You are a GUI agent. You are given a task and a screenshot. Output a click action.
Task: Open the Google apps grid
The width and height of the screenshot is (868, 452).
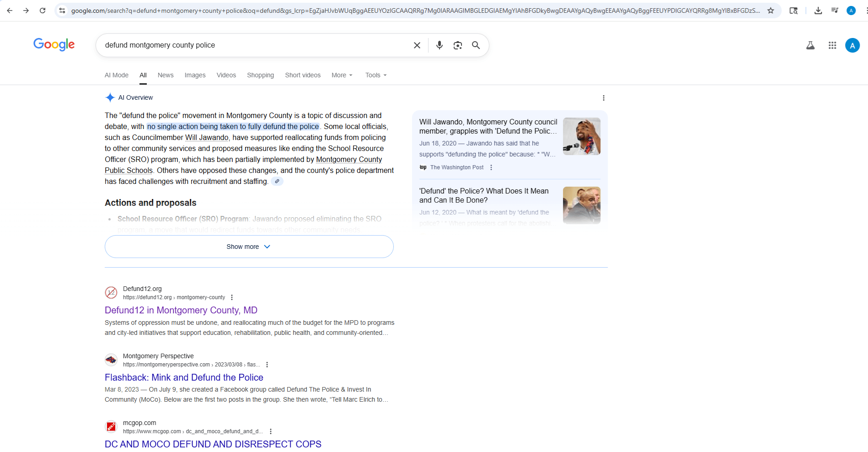[x=832, y=45]
